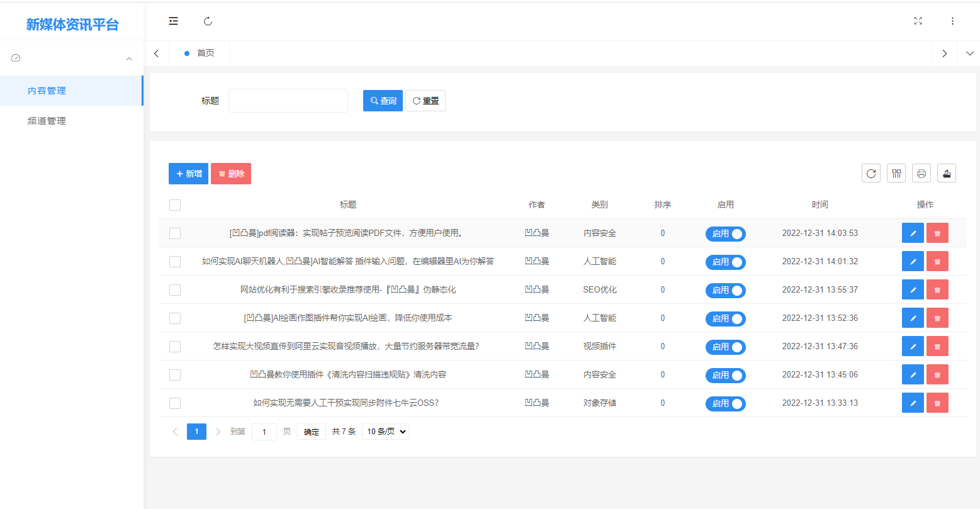Open the 首页 tab

tap(205, 53)
